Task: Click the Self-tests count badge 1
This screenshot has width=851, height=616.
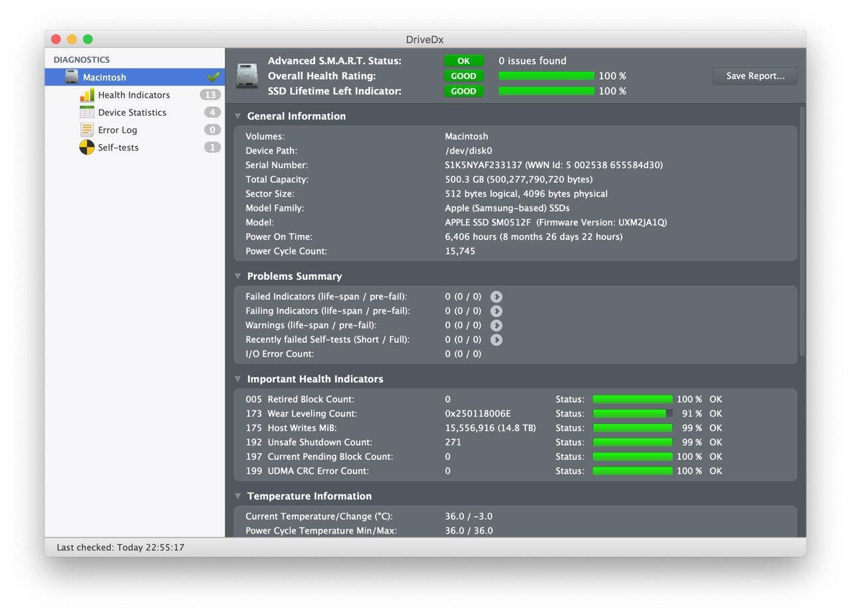Action: (x=212, y=148)
